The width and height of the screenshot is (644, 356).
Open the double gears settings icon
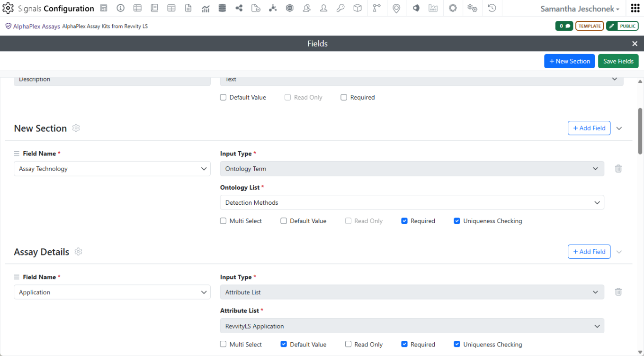pyautogui.click(x=472, y=8)
